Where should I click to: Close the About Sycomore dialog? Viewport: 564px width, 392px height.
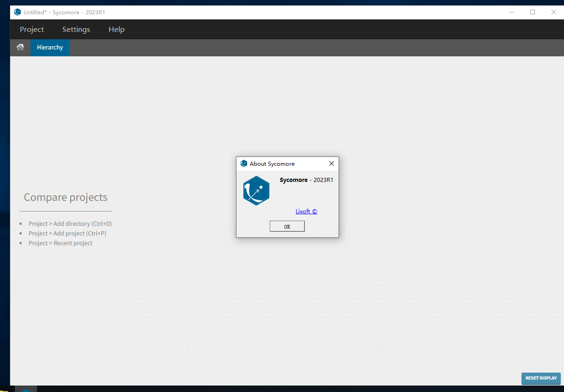331,163
